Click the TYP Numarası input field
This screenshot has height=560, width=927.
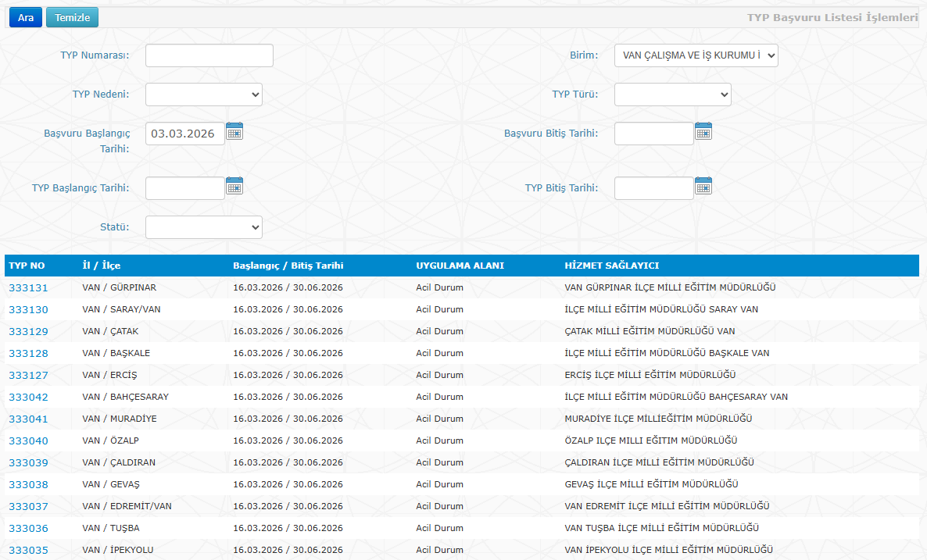click(209, 55)
